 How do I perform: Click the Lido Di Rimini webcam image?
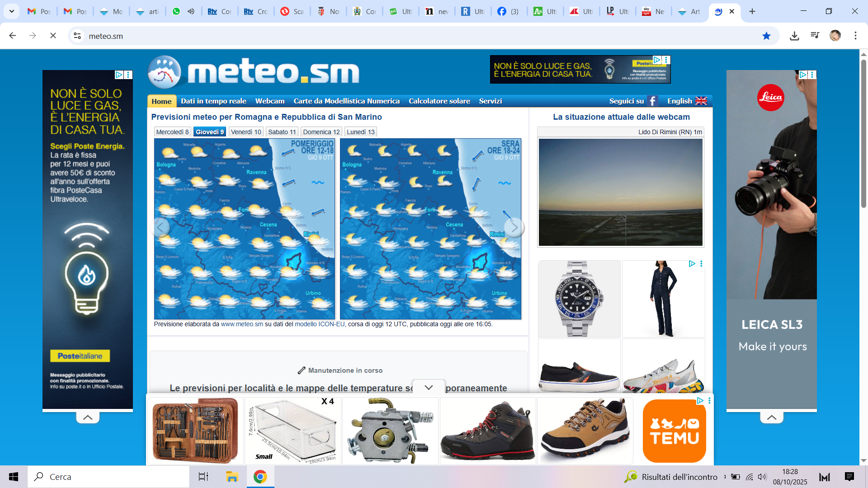click(x=620, y=192)
